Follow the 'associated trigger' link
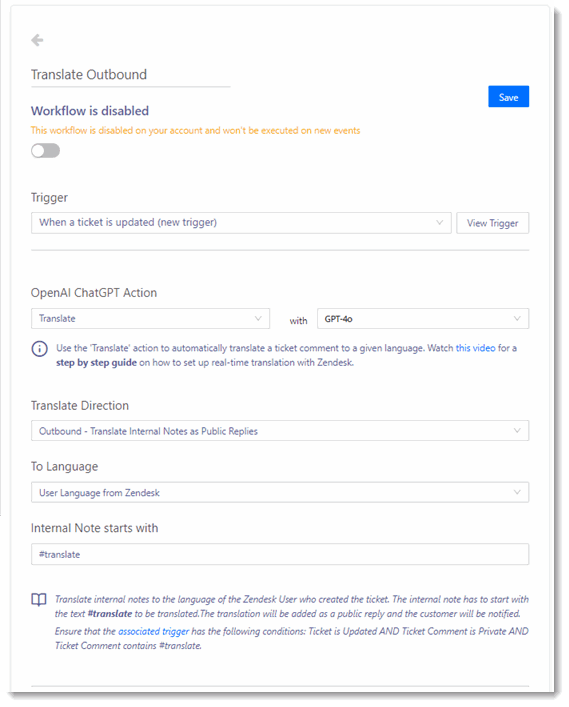Screen dimensions: 569x707 pos(153,631)
